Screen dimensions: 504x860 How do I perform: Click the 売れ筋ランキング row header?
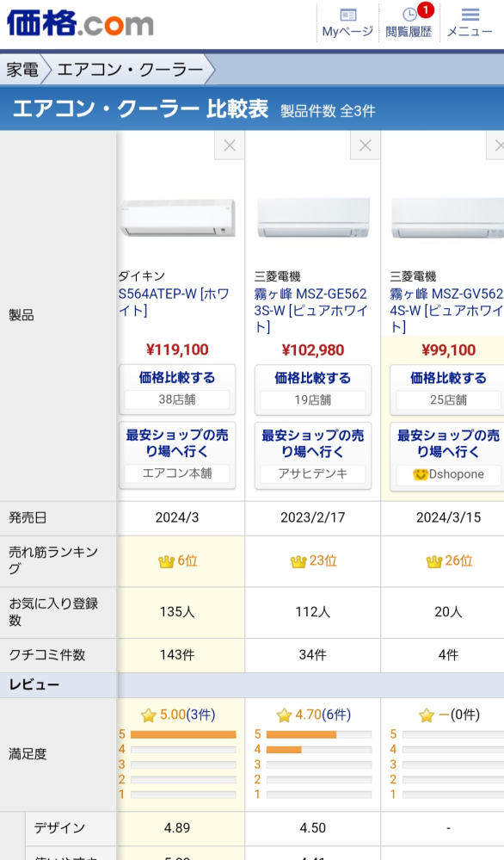58,560
